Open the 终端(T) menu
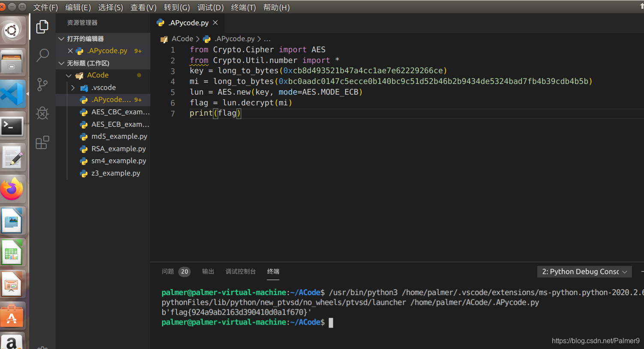644x349 pixels. click(x=243, y=7)
